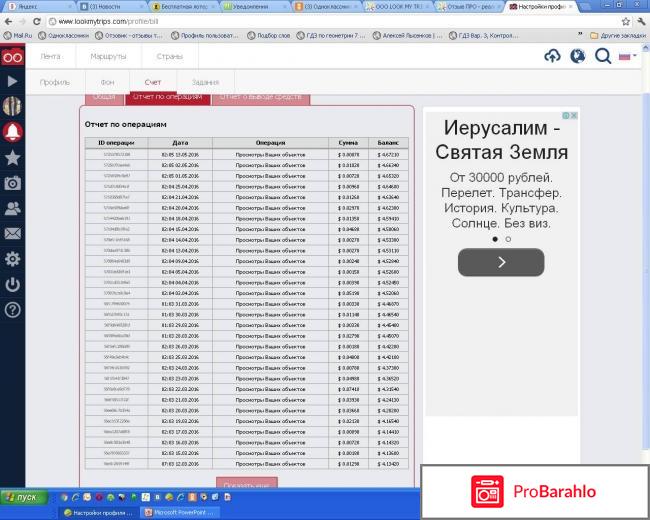Open the Одноклассники bookmark
Image resolution: width=650 pixels, height=520 pixels.
pyautogui.click(x=63, y=36)
